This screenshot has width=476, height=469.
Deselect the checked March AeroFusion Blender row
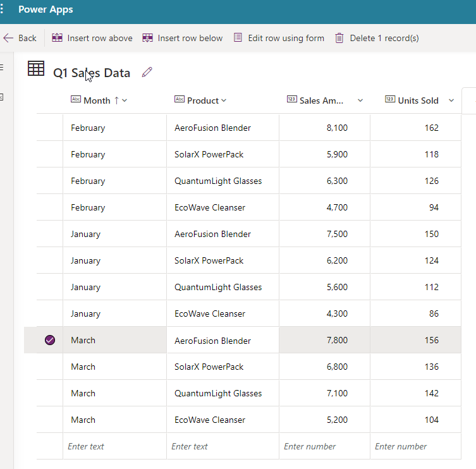pyautogui.click(x=50, y=340)
